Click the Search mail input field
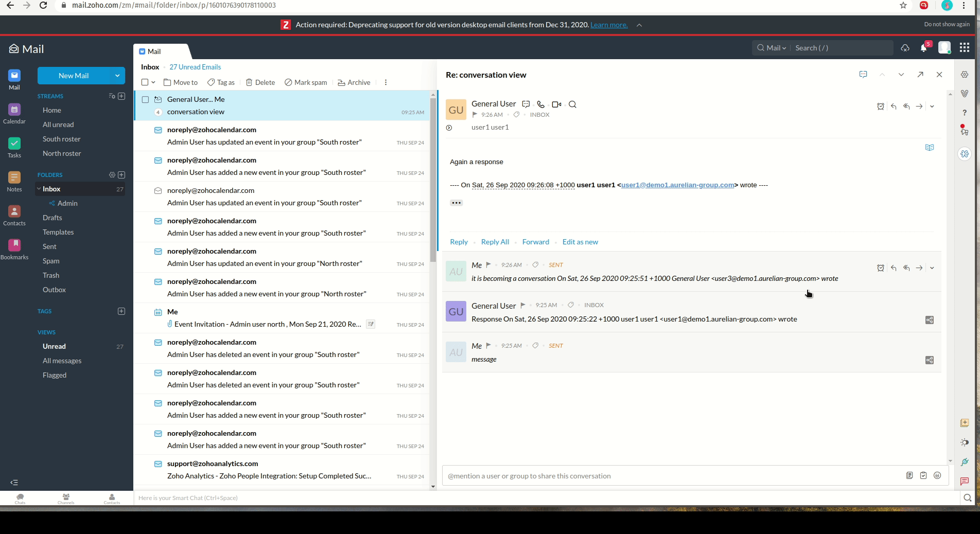 (843, 48)
